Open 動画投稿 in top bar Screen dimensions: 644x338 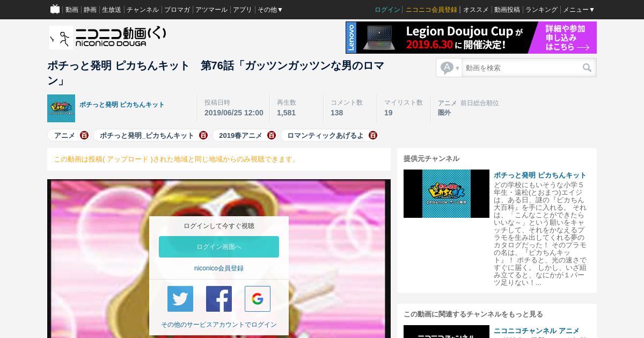pos(507,10)
